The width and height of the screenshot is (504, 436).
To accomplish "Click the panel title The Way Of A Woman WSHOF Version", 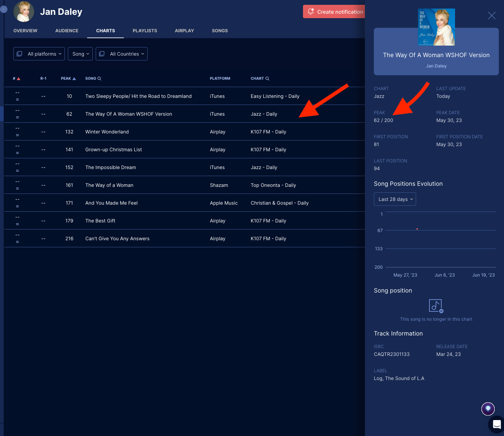I will point(436,55).
